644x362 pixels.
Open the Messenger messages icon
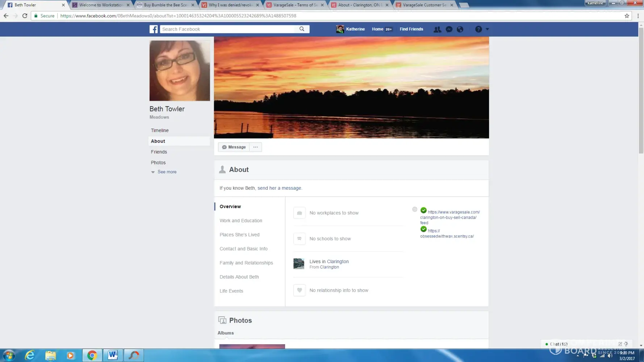click(449, 29)
